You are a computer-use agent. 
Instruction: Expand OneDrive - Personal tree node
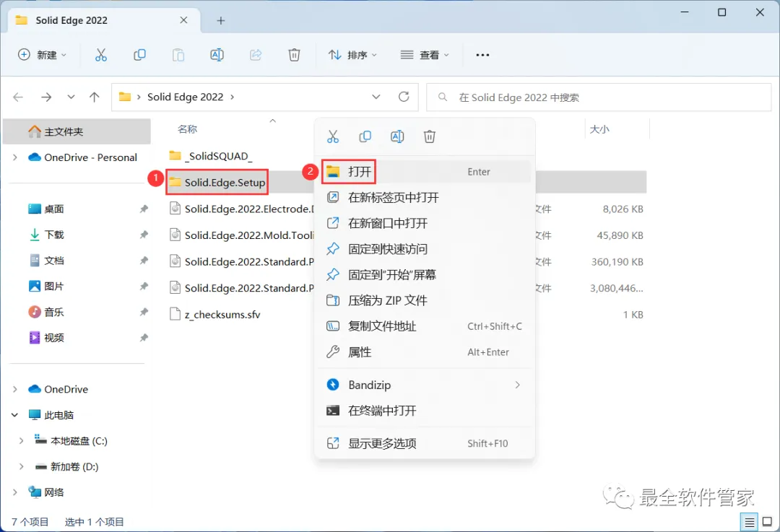pyautogui.click(x=15, y=157)
